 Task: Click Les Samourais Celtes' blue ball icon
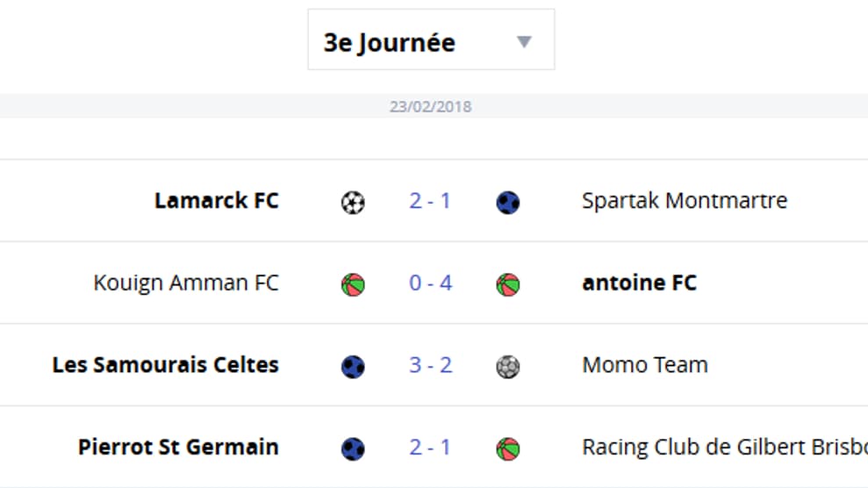(x=353, y=366)
